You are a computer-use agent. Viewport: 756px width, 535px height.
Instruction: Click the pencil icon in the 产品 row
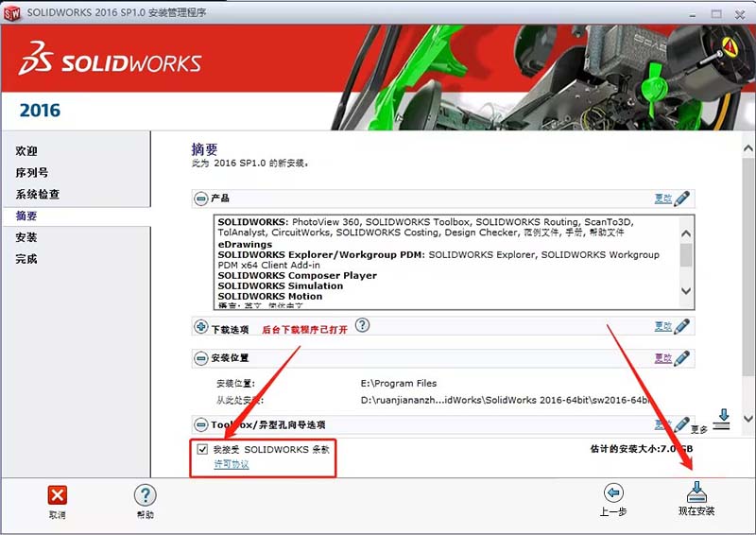pos(681,198)
